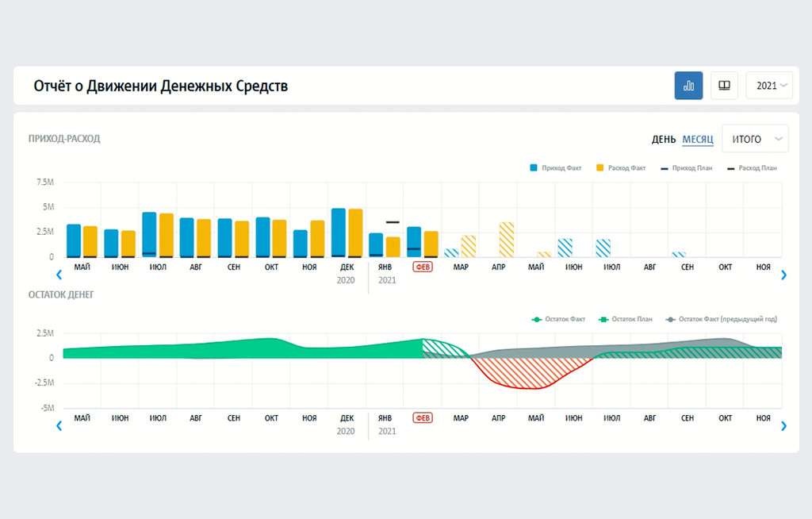The width and height of the screenshot is (812, 519).
Task: Expand the ИТОГО dropdown
Action: (x=755, y=139)
